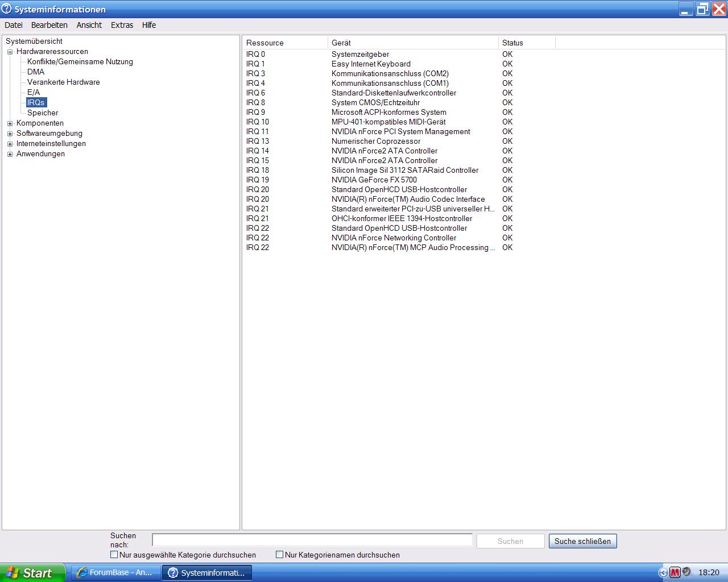
Task: Open the Hilfe menu
Action: coord(149,25)
